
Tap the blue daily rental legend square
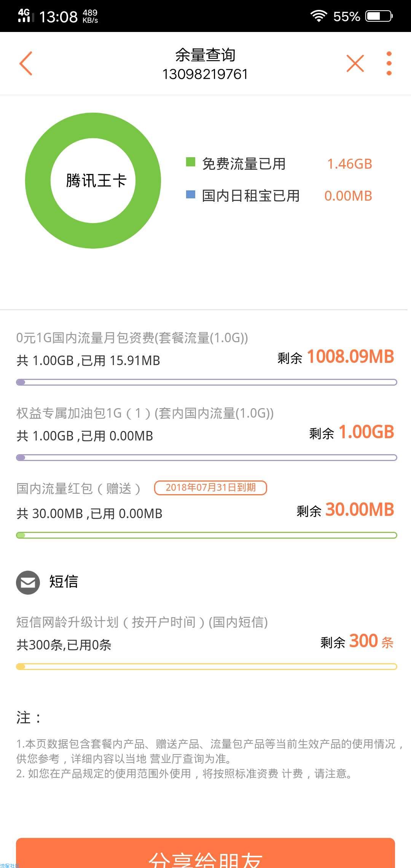click(x=190, y=194)
